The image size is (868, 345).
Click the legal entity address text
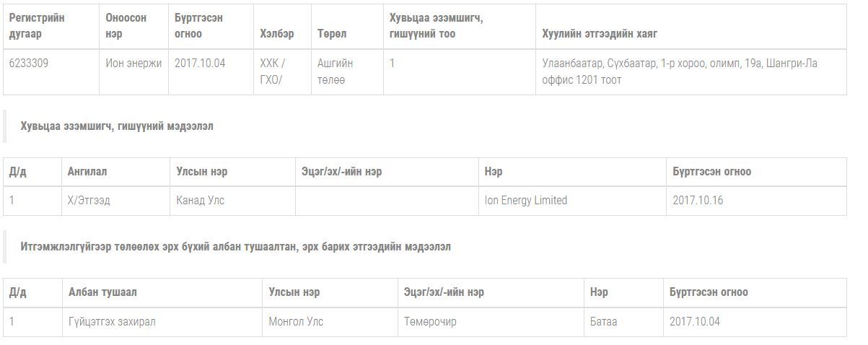[680, 71]
